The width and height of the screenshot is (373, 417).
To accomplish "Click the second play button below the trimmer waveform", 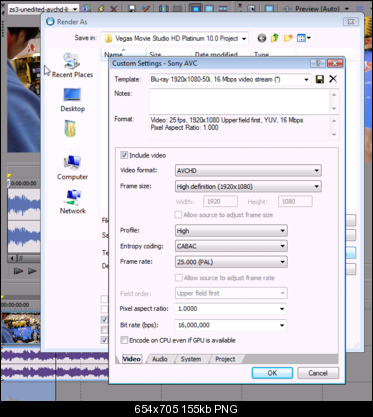I will [x=32, y=271].
